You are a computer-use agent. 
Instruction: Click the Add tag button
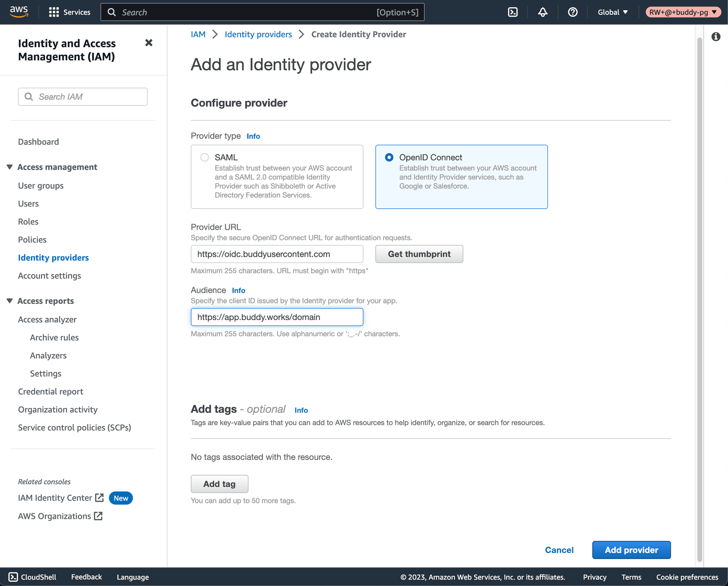point(220,484)
